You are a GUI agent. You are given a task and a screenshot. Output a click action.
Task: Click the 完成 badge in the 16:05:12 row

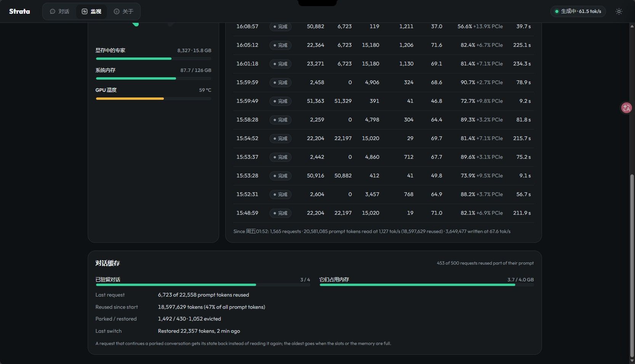coord(280,45)
